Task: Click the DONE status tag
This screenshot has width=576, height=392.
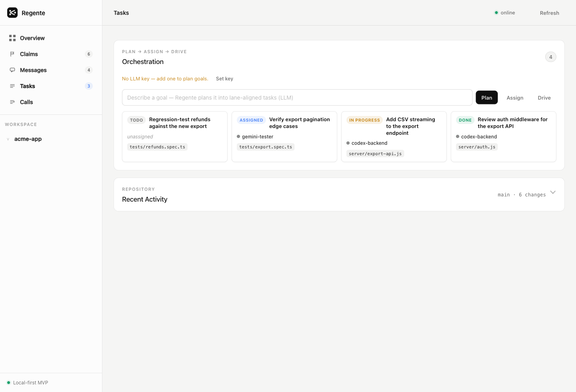Action: click(x=465, y=120)
